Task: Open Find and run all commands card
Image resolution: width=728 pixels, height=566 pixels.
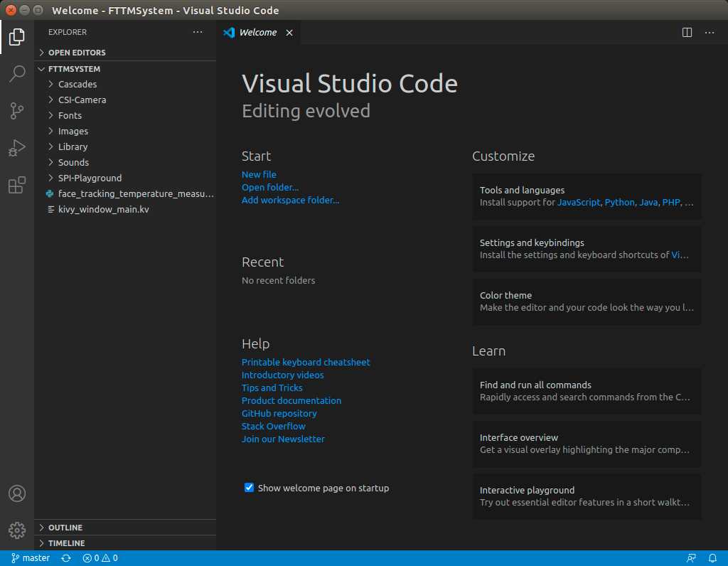Action: pyautogui.click(x=587, y=391)
